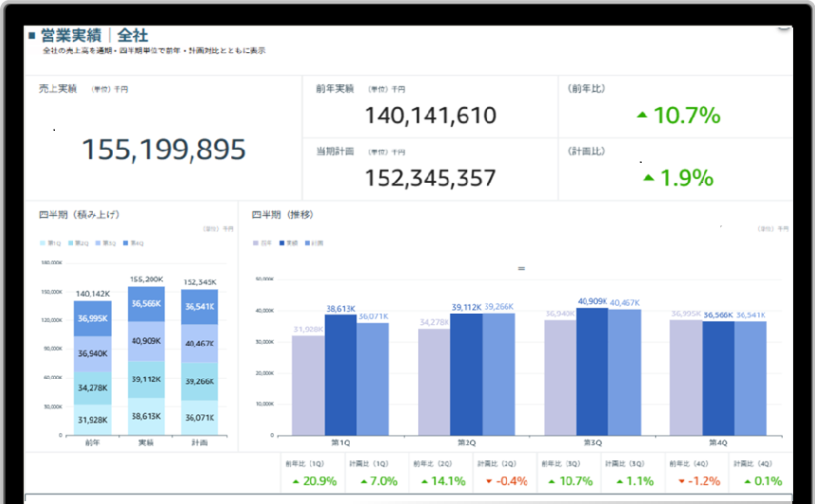The image size is (815, 504).
Task: Select the 実績 stacked bar labeled 155,200K
Action: click(145, 360)
